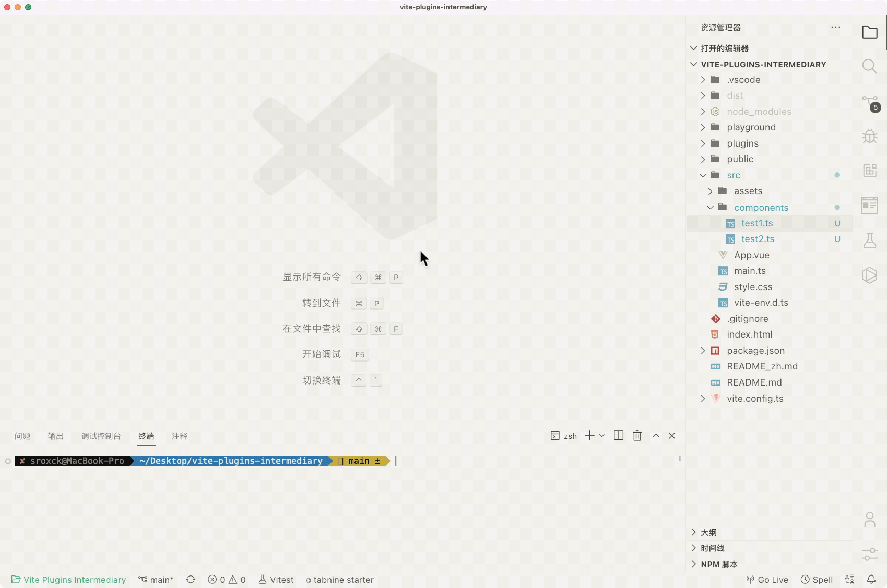Expand the 大纲 outline section
The image size is (887, 588).
click(770, 532)
